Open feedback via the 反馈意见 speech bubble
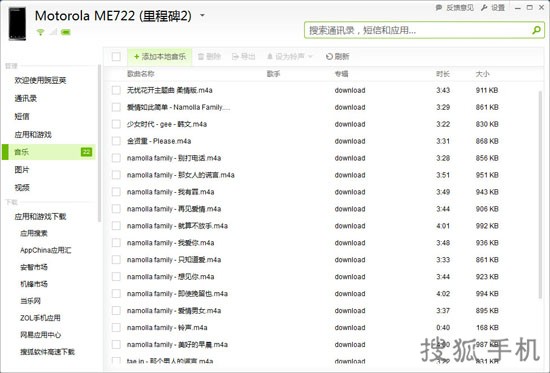550x373 pixels. 455,8
